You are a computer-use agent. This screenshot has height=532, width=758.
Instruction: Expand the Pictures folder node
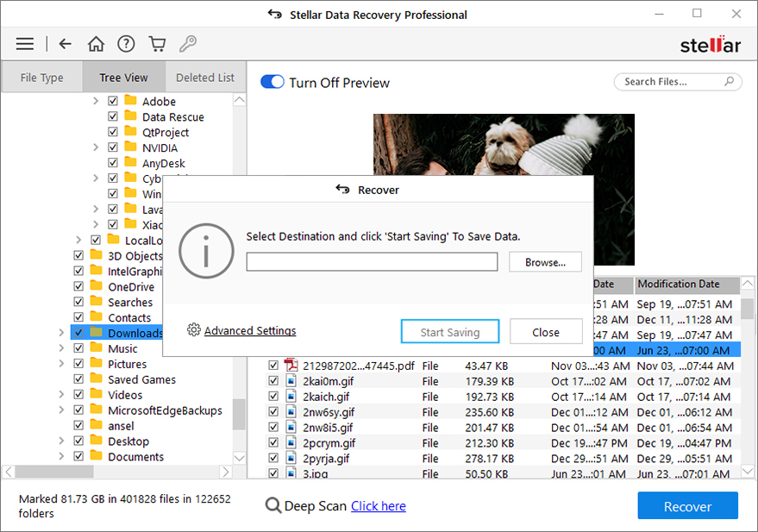pos(61,363)
